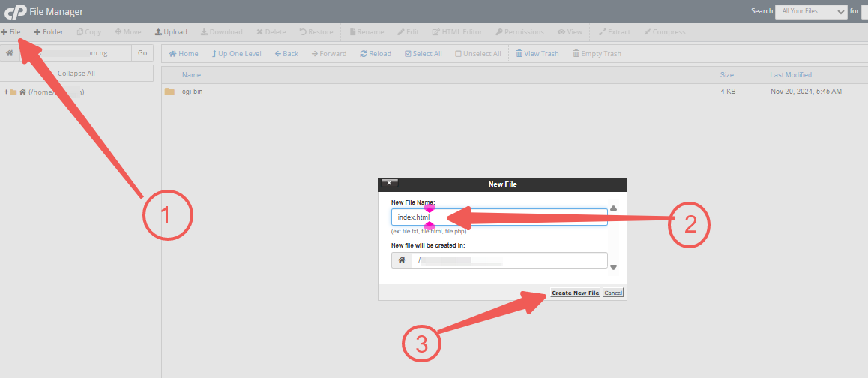
Task: Expand the /home tree node
Action: coord(6,91)
